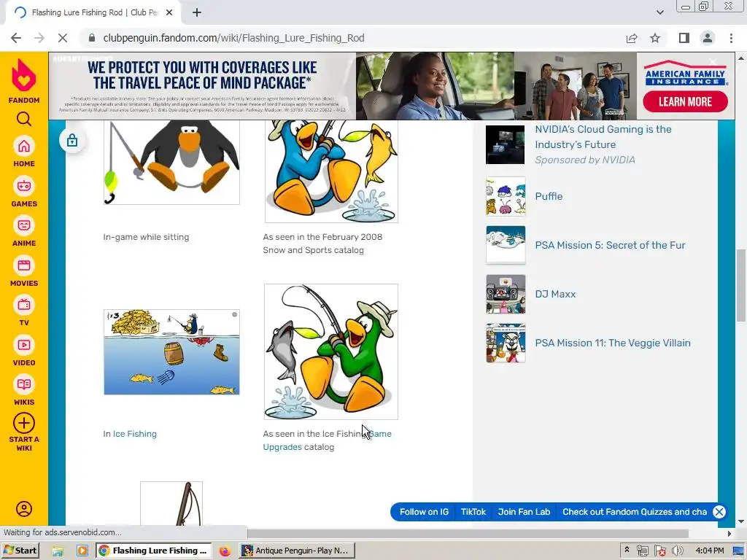Open the in-game sitting penguin image
The height and width of the screenshot is (560, 747).
(x=171, y=163)
